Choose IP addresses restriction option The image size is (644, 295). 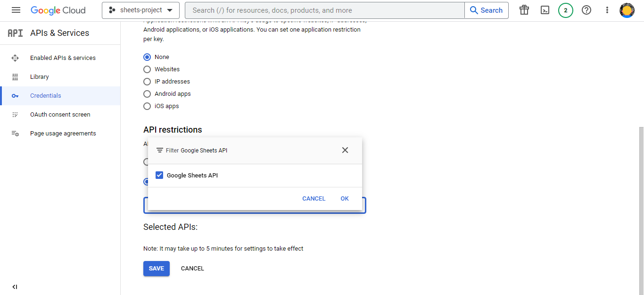coord(147,82)
